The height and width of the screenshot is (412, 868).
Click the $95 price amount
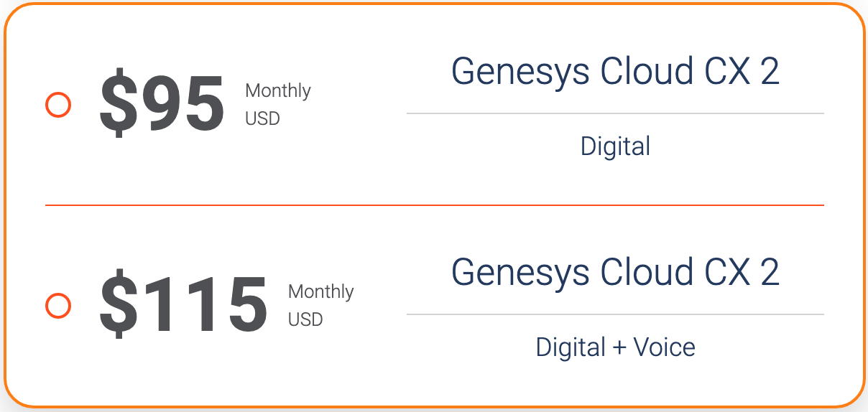162,105
